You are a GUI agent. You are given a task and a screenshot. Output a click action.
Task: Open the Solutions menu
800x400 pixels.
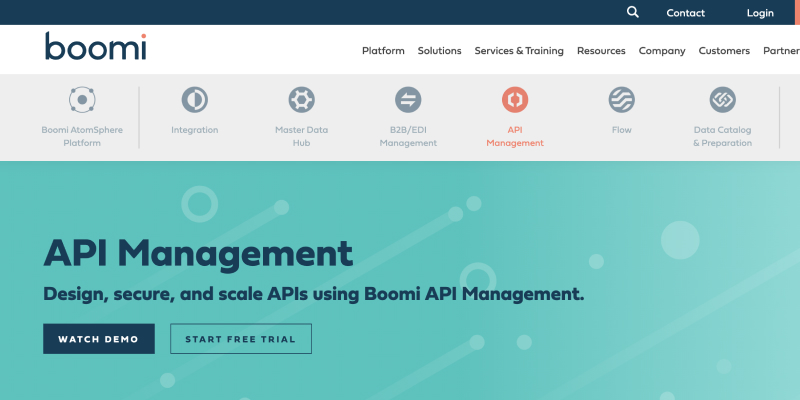point(439,51)
